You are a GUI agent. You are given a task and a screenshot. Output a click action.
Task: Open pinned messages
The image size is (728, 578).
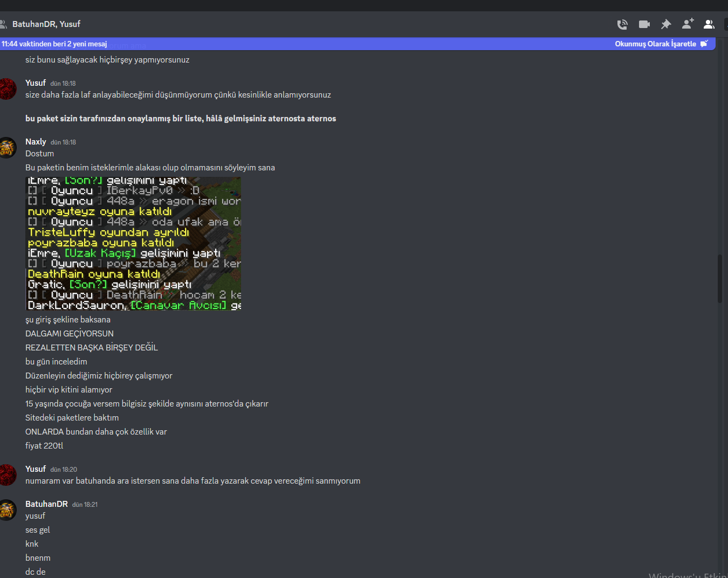666,24
